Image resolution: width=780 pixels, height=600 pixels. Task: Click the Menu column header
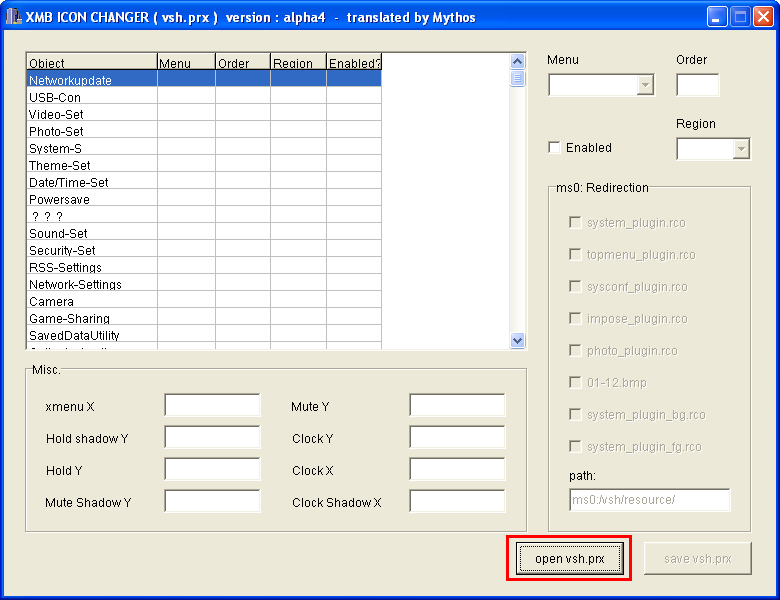(x=187, y=61)
